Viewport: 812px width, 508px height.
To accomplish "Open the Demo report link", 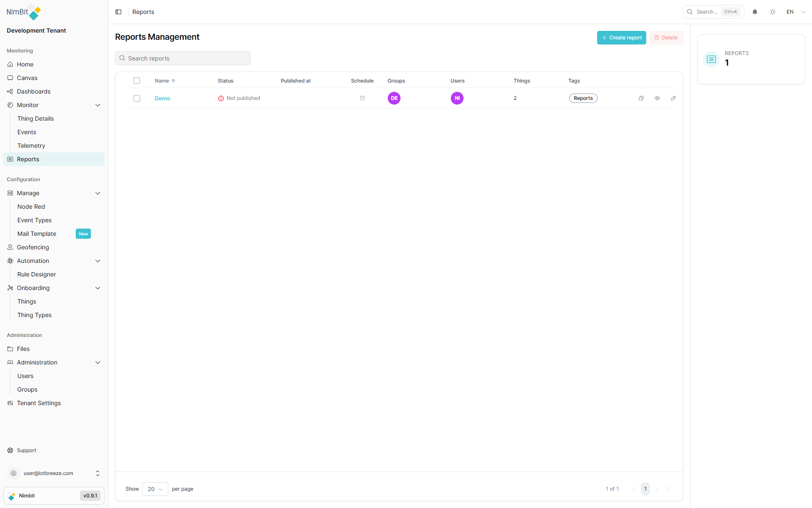I will point(162,98).
